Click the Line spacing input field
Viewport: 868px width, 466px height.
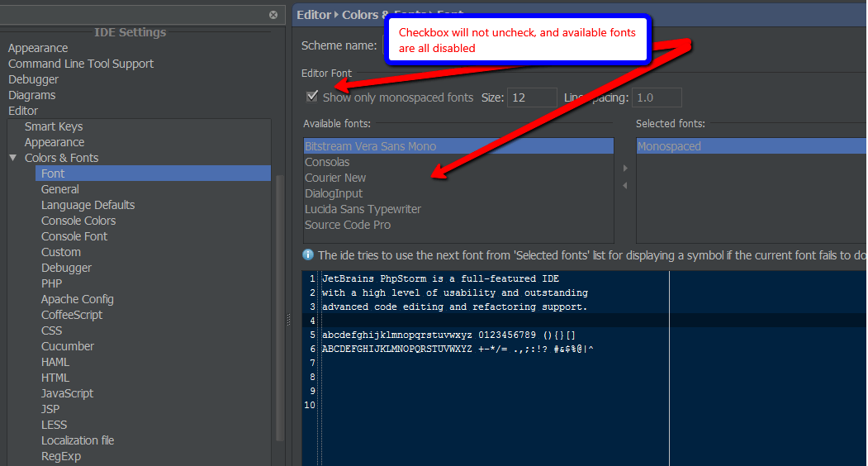pyautogui.click(x=657, y=97)
